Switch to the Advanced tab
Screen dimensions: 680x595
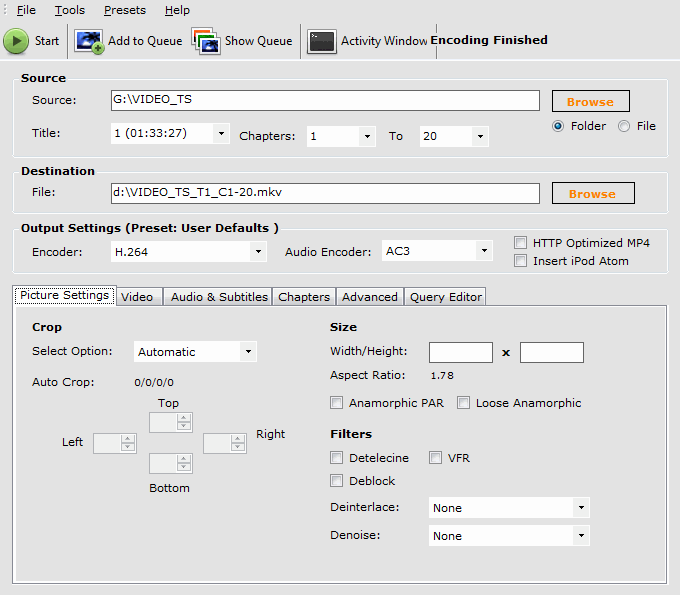[x=370, y=297]
